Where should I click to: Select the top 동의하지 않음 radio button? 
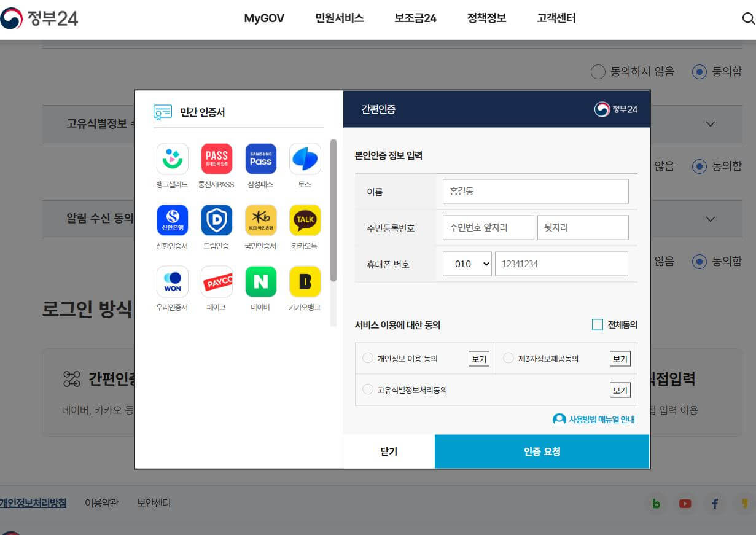598,72
